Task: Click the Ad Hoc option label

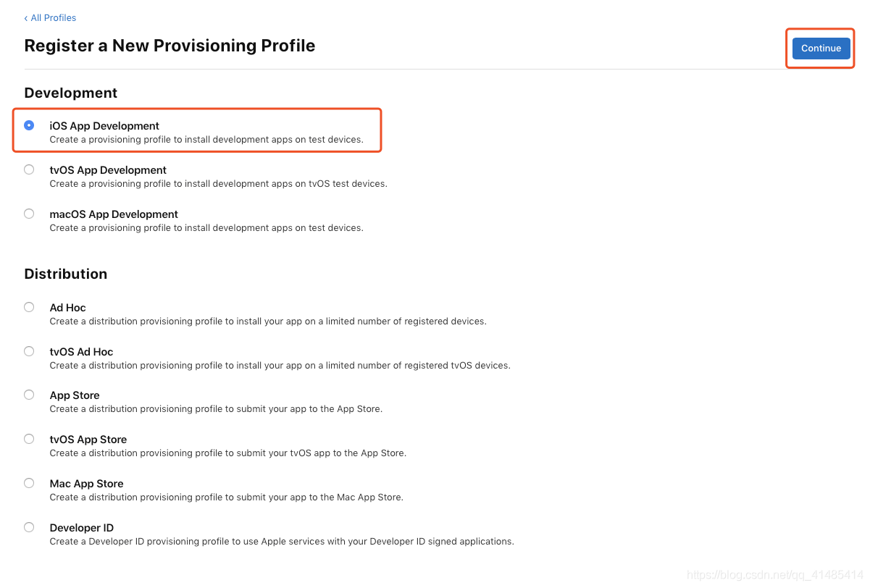Action: pyautogui.click(x=67, y=308)
